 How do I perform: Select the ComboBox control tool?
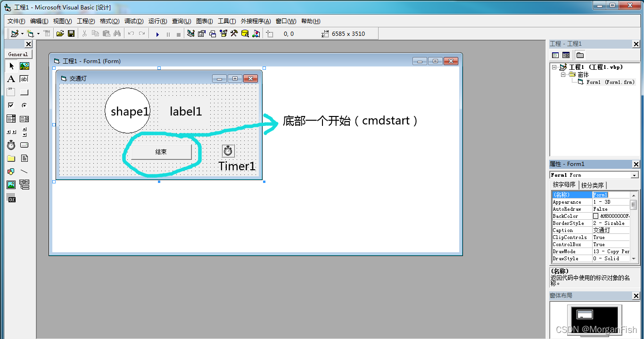(x=11, y=118)
